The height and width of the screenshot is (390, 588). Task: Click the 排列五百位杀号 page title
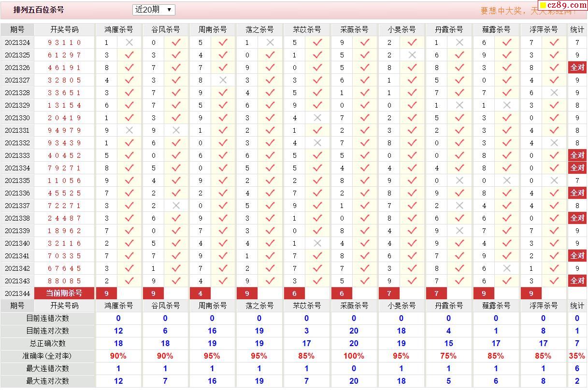[39, 10]
